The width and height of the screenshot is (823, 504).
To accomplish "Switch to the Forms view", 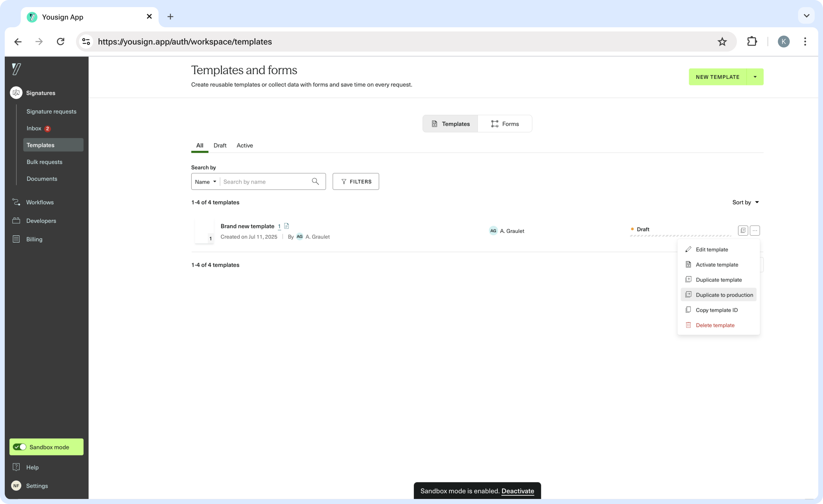I will (x=505, y=124).
